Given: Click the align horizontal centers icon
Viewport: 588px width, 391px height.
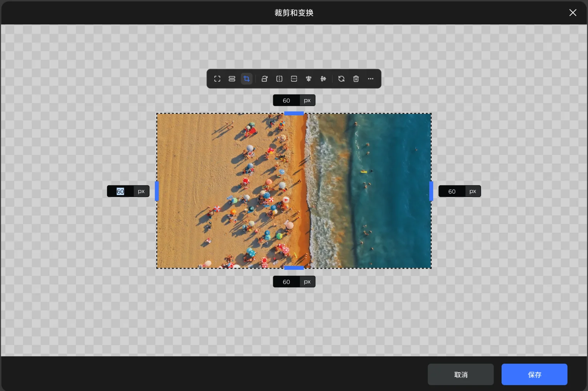Looking at the screenshot, I should [309, 79].
